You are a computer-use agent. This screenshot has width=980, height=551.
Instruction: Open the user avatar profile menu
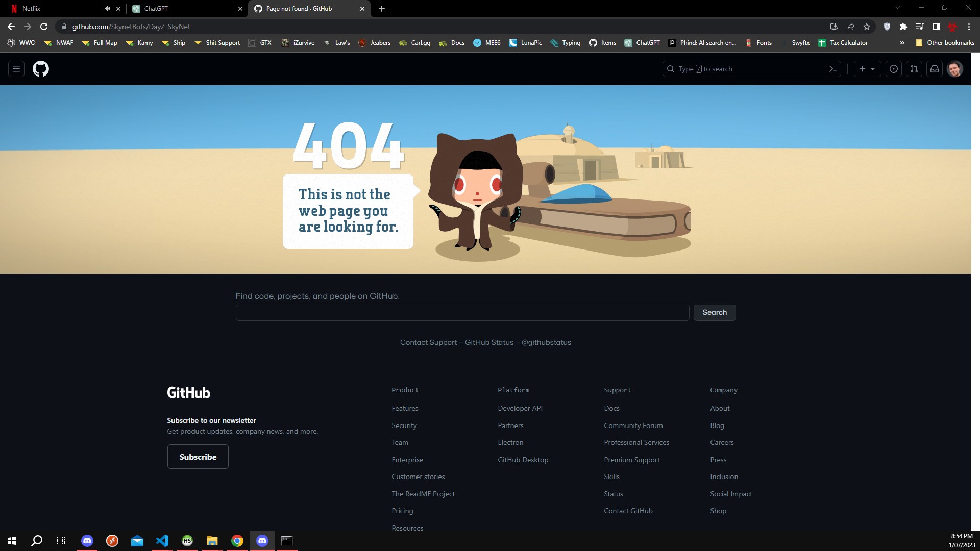point(955,69)
